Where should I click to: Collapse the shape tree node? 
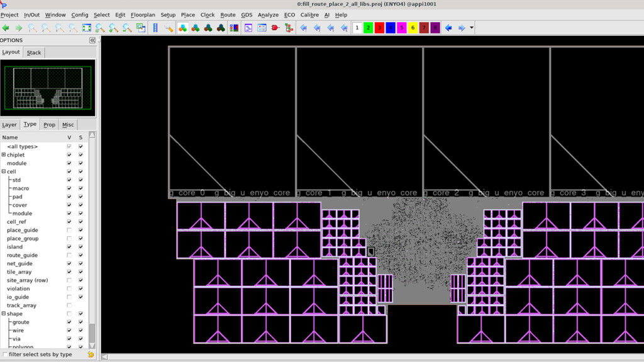[x=4, y=314]
